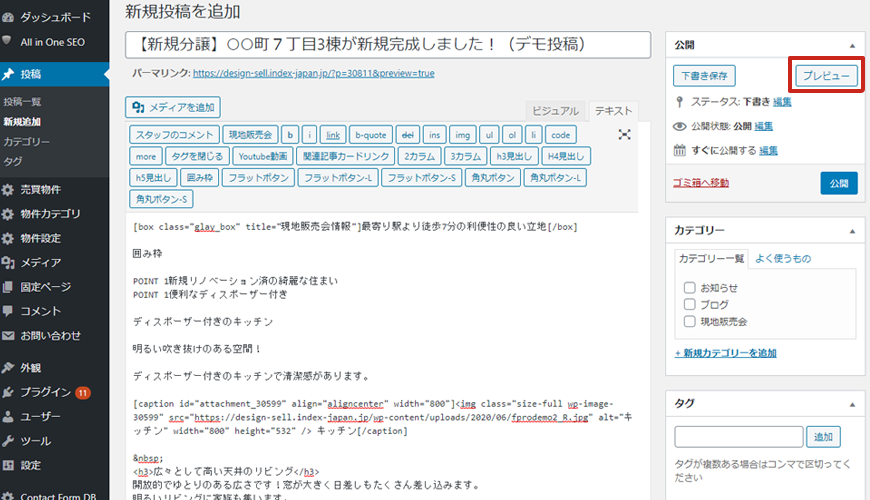Click the Dashboard icon in sidebar

(8, 17)
